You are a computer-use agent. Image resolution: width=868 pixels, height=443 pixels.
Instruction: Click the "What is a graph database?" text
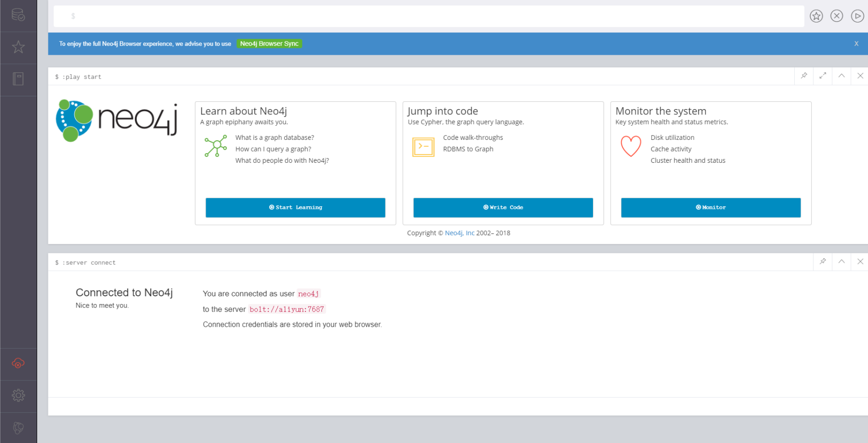point(275,138)
